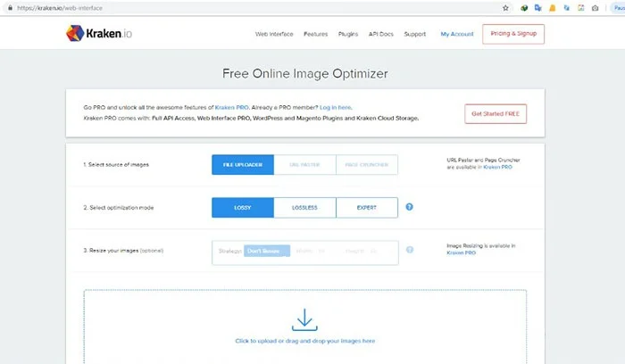Open the camera screenshot extension icon
The width and height of the screenshot is (625, 364).
pos(596,8)
